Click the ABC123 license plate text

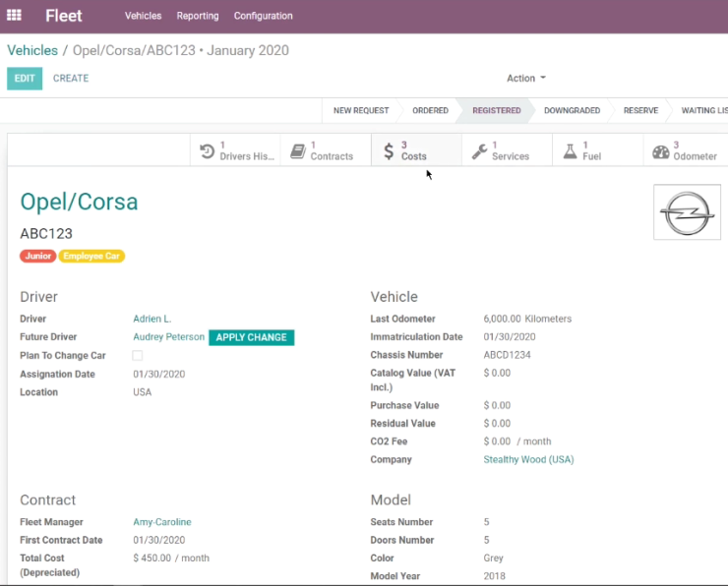46,233
